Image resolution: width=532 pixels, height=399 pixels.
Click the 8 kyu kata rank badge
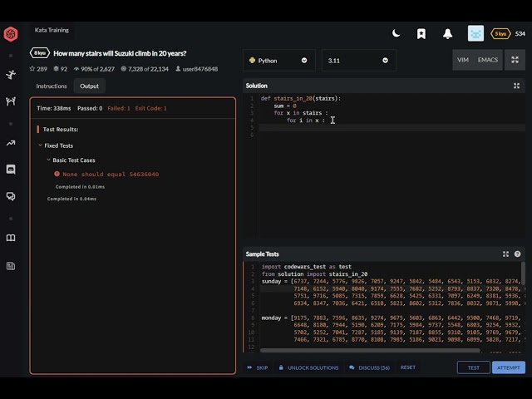coord(40,53)
